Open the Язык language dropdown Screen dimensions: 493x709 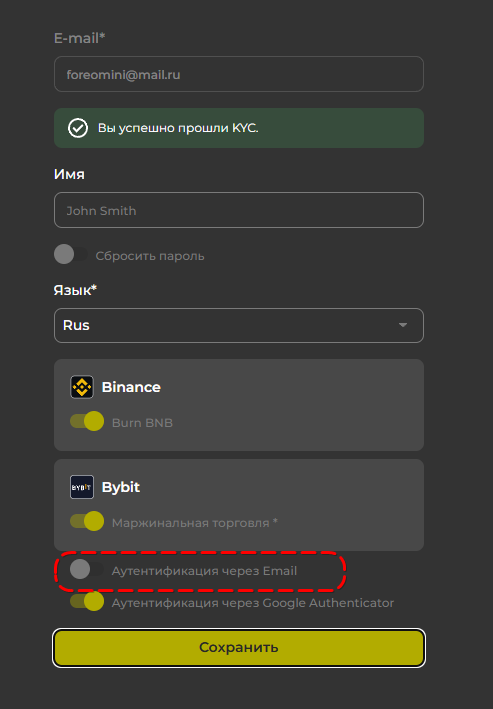239,326
